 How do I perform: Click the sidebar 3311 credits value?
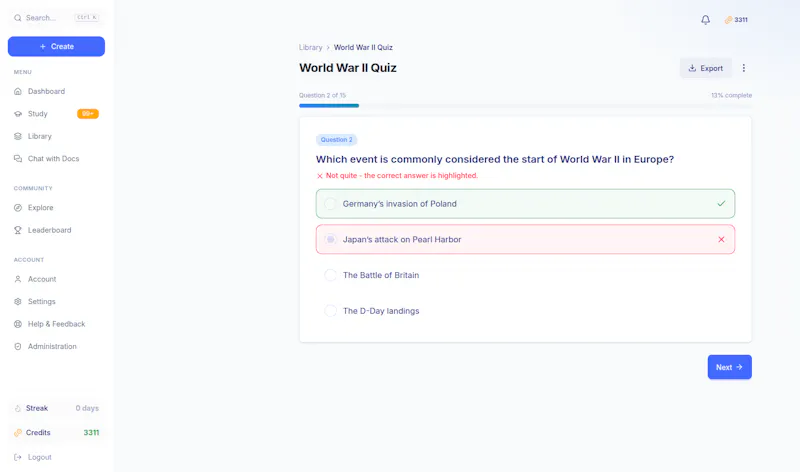(91, 433)
